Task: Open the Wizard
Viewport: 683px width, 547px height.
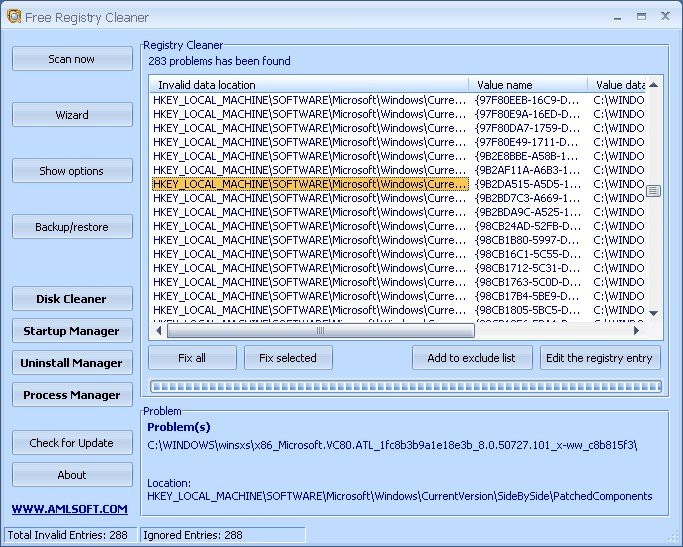Action: [x=72, y=115]
